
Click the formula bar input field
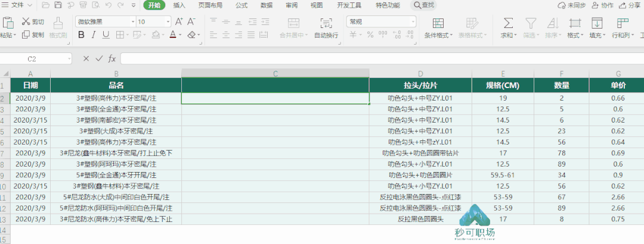point(382,59)
